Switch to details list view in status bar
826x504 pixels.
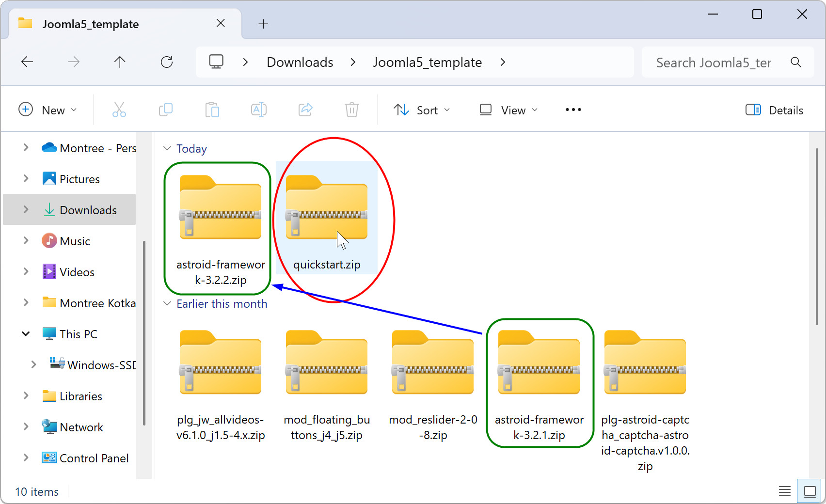pos(784,491)
